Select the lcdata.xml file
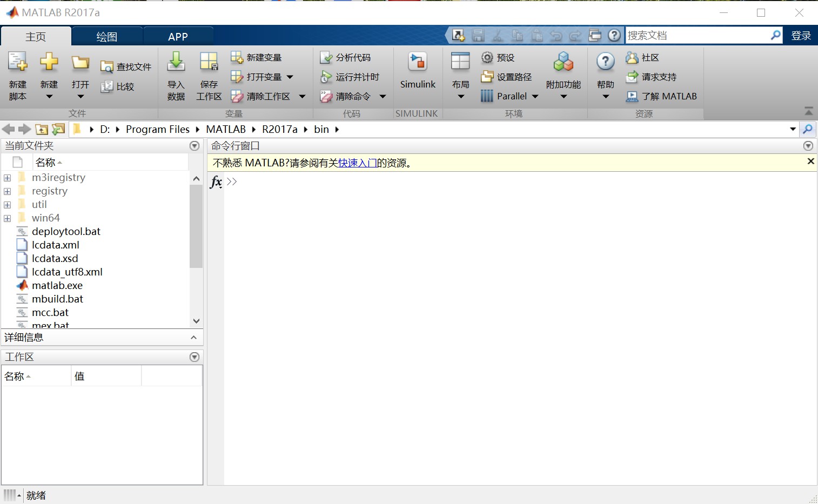The image size is (818, 504). pos(56,245)
